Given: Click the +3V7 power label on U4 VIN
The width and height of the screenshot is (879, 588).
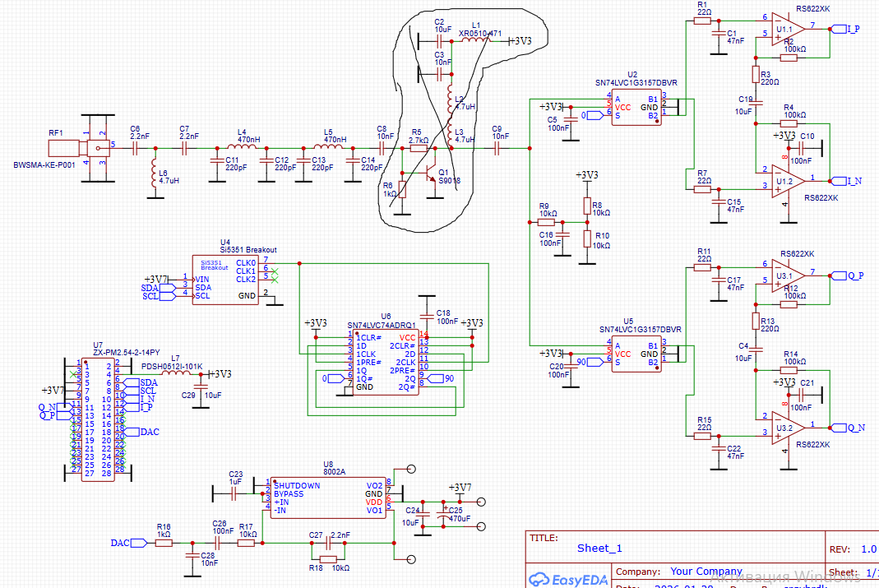Looking at the screenshot, I should tap(156, 279).
